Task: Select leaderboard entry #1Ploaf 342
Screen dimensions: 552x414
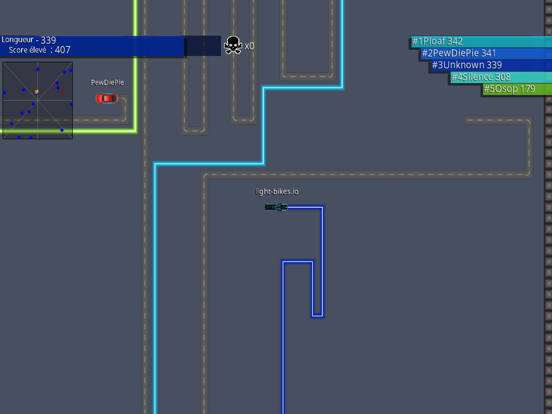Action: click(x=481, y=41)
